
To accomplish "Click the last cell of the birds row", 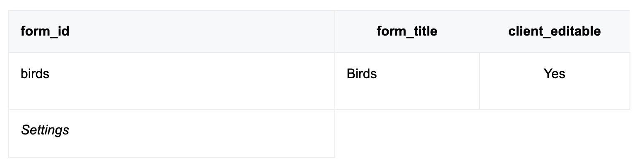I will click(555, 81).
